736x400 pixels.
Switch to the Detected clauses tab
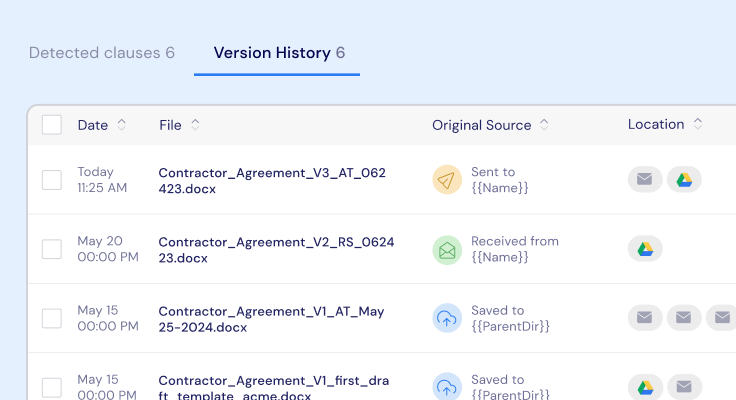point(102,53)
